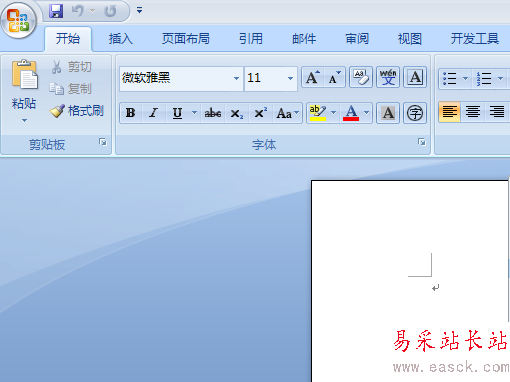
Task: Apply red font color
Action: (351, 113)
